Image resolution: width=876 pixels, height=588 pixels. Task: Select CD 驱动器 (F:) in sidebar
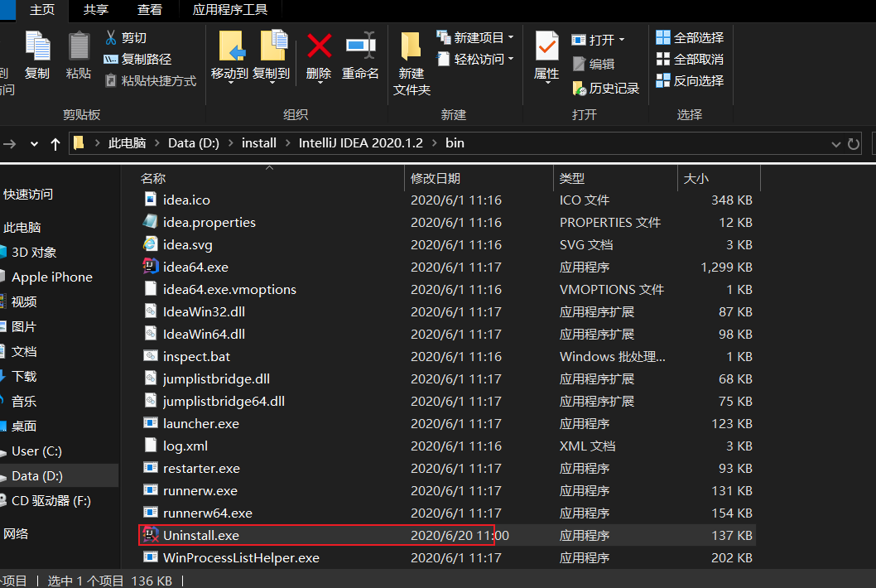click(51, 501)
